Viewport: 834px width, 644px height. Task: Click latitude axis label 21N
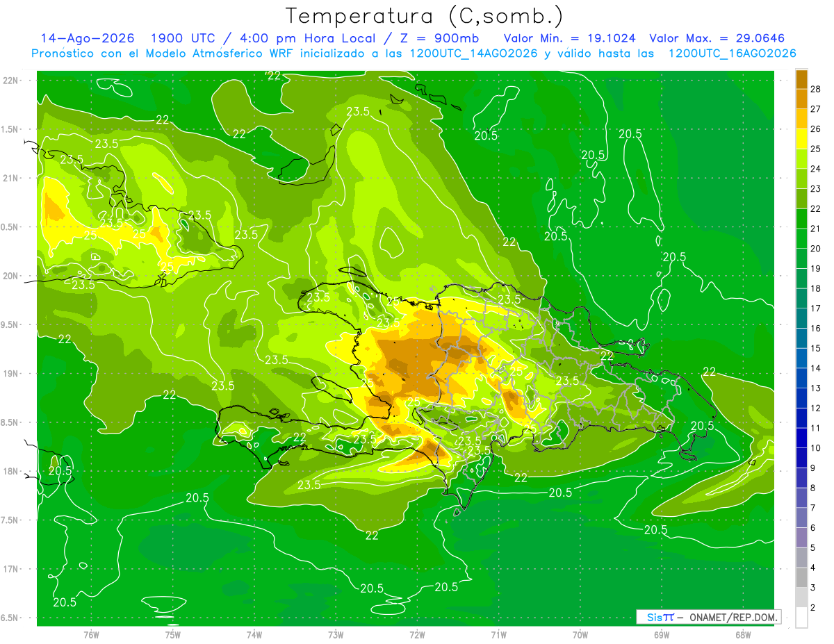point(11,178)
